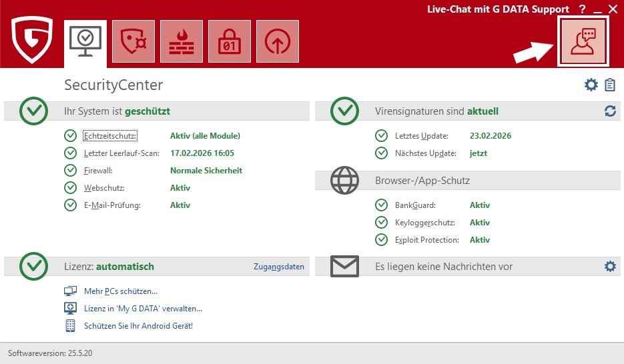The image size is (624, 364).
Task: Click the checkmark beside Letztes Update
Action: [x=381, y=135]
